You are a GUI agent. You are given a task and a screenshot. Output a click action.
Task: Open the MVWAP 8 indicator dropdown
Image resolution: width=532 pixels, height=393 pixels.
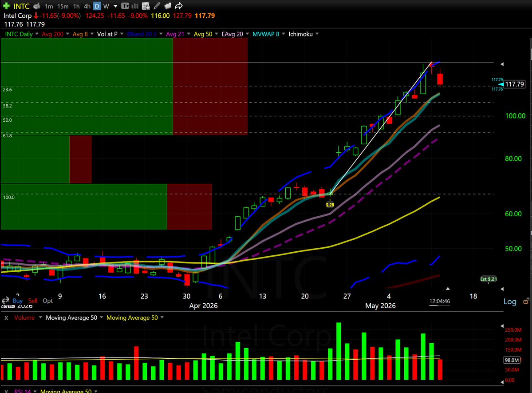pyautogui.click(x=283, y=34)
